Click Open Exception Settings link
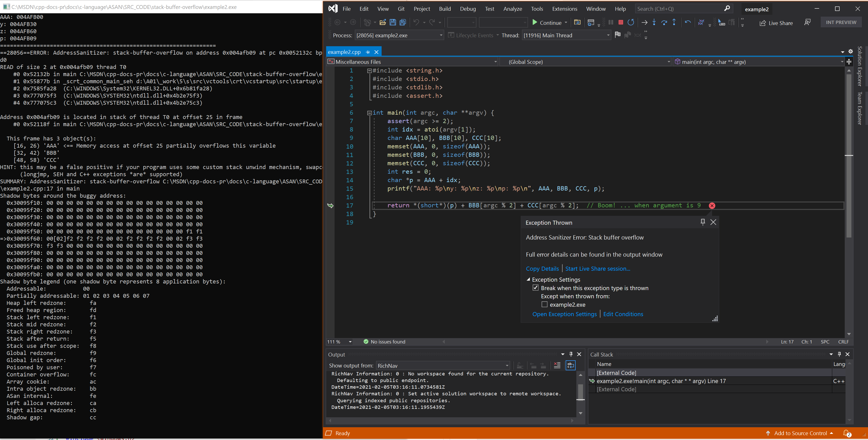868x440 pixels. click(564, 314)
